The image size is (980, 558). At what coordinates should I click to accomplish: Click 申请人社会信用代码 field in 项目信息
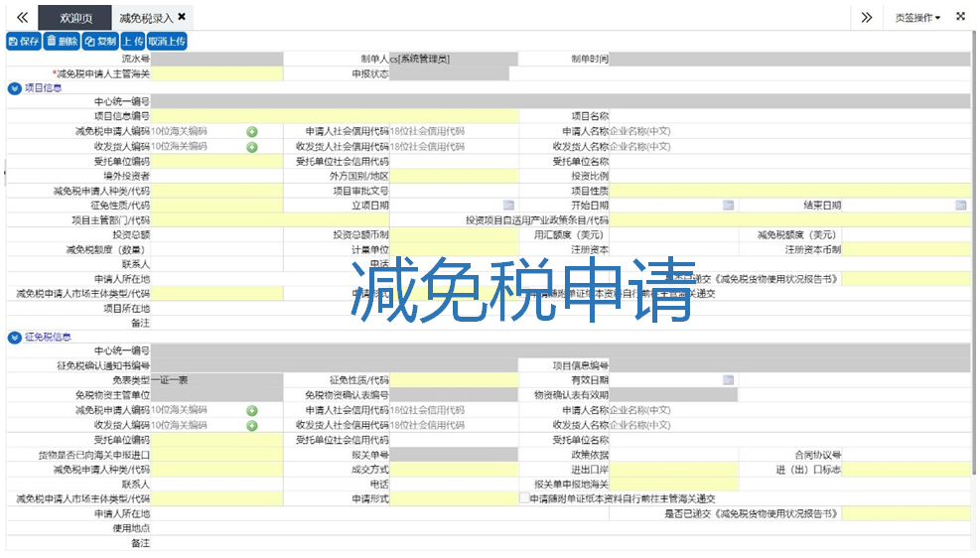pos(454,131)
